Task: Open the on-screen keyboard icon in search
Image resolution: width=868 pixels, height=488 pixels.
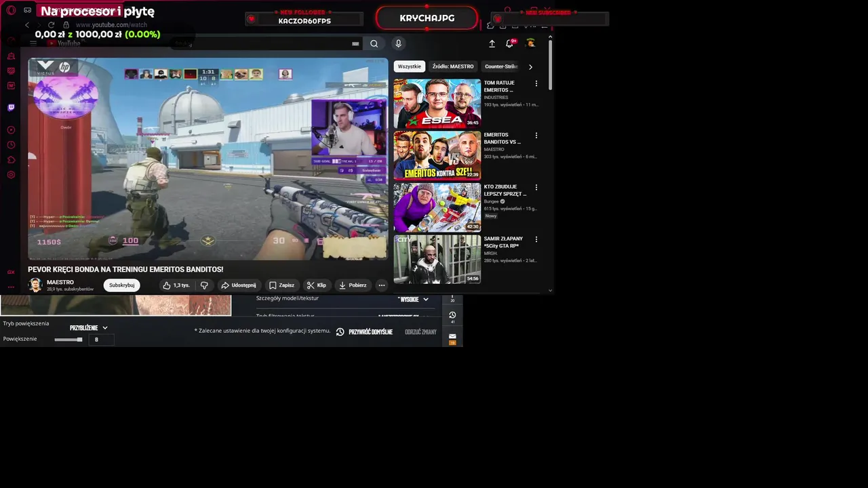Action: coord(355,43)
